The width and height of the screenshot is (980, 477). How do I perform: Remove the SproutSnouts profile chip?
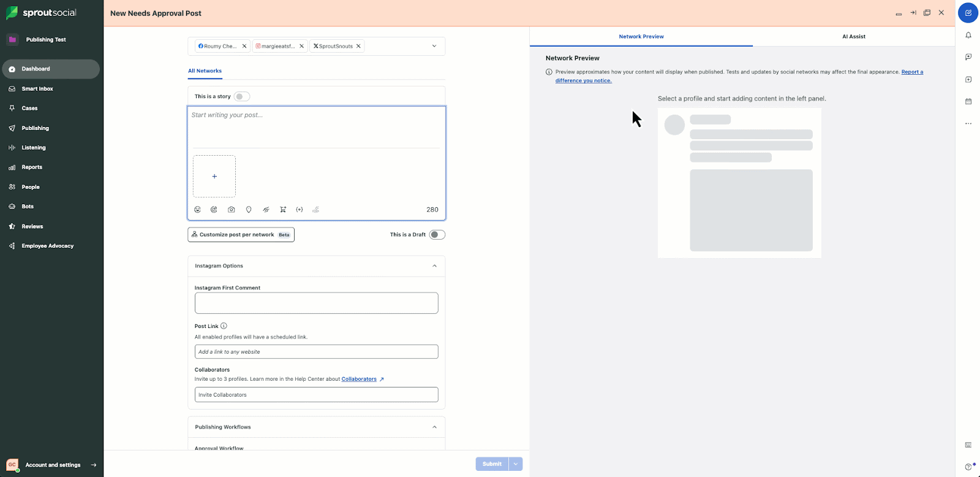point(358,46)
